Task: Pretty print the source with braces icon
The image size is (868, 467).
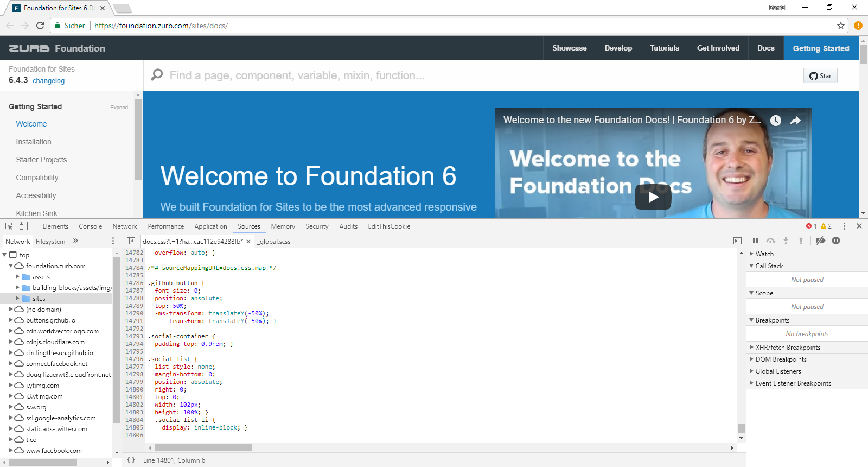Action: (131, 460)
